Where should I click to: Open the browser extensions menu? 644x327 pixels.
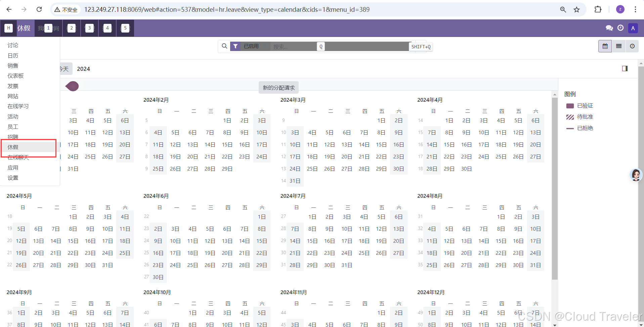(598, 9)
